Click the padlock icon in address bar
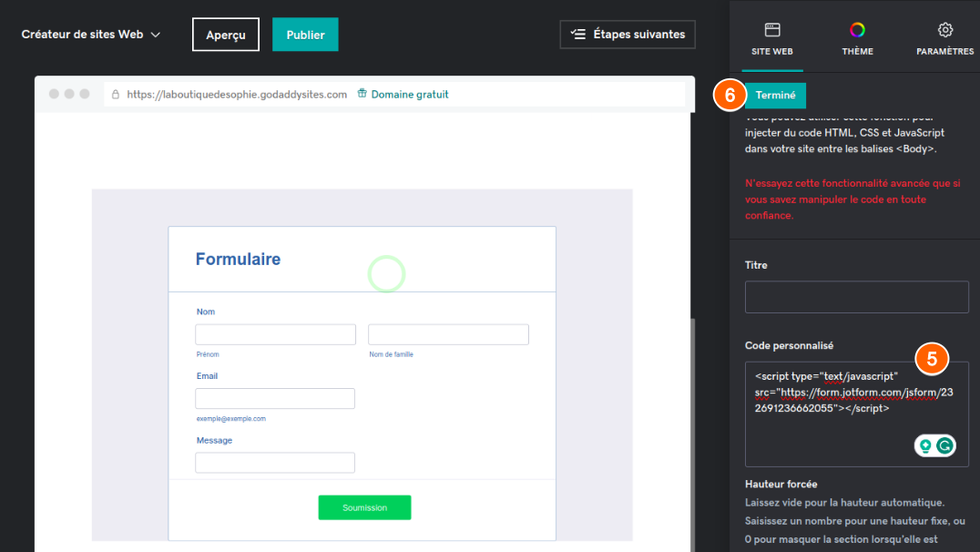This screenshot has width=980, height=552. click(x=116, y=95)
